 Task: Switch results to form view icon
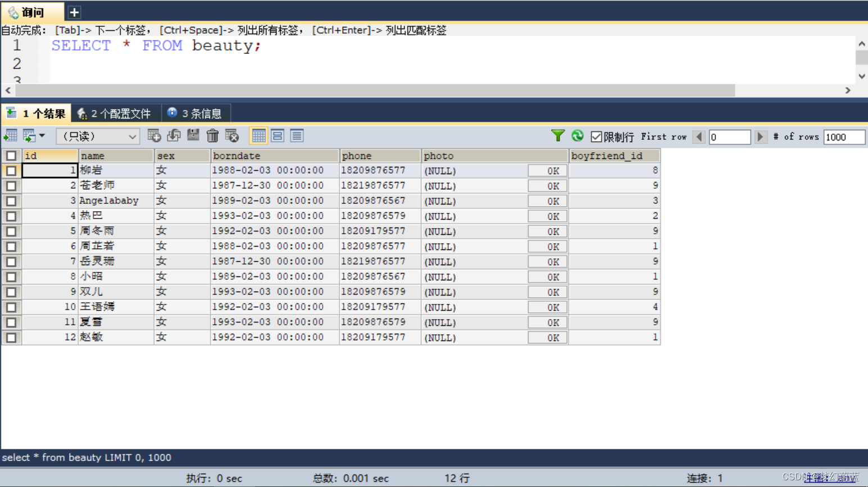click(x=278, y=135)
